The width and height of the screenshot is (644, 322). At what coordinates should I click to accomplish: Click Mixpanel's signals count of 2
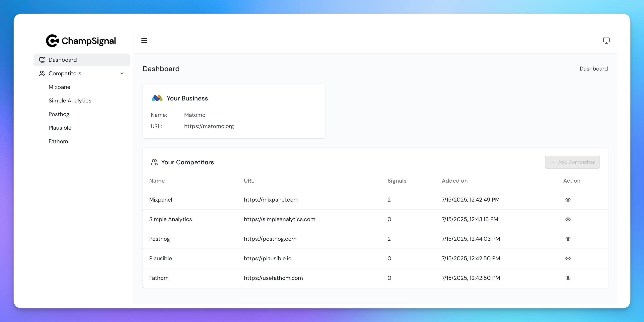tap(389, 200)
